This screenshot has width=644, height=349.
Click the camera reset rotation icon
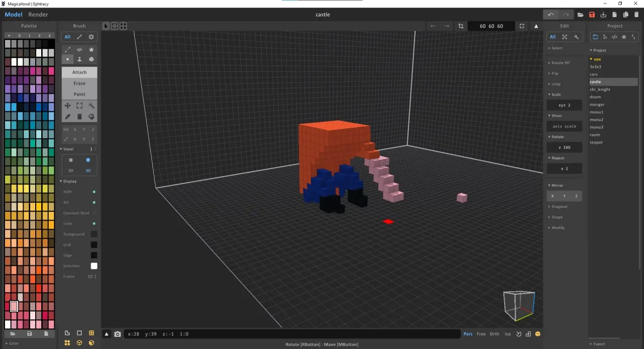(519, 333)
